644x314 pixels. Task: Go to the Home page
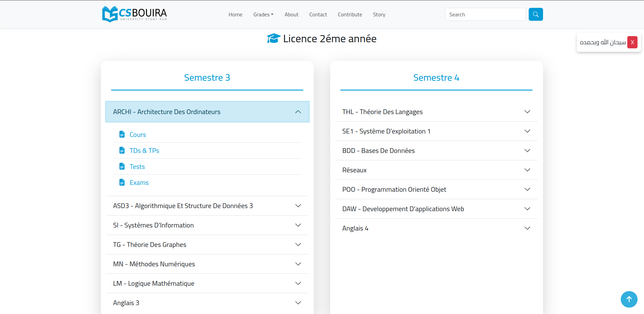coord(235,15)
